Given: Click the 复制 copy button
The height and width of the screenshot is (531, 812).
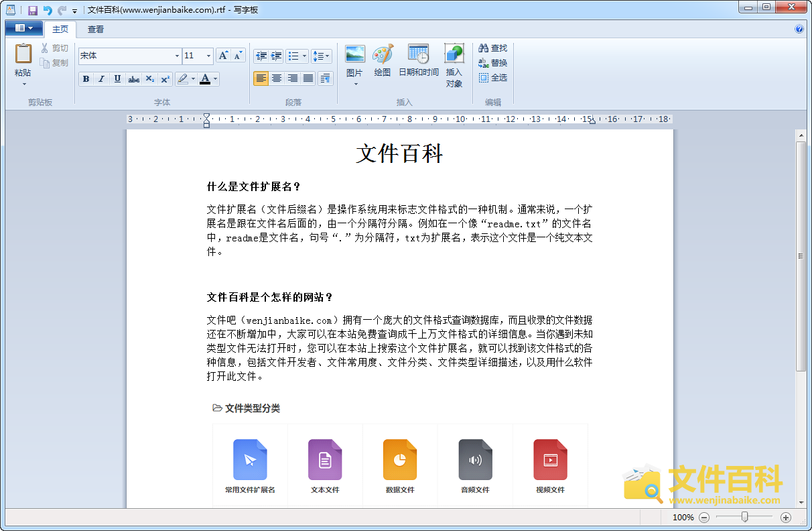Looking at the screenshot, I should click(54, 63).
